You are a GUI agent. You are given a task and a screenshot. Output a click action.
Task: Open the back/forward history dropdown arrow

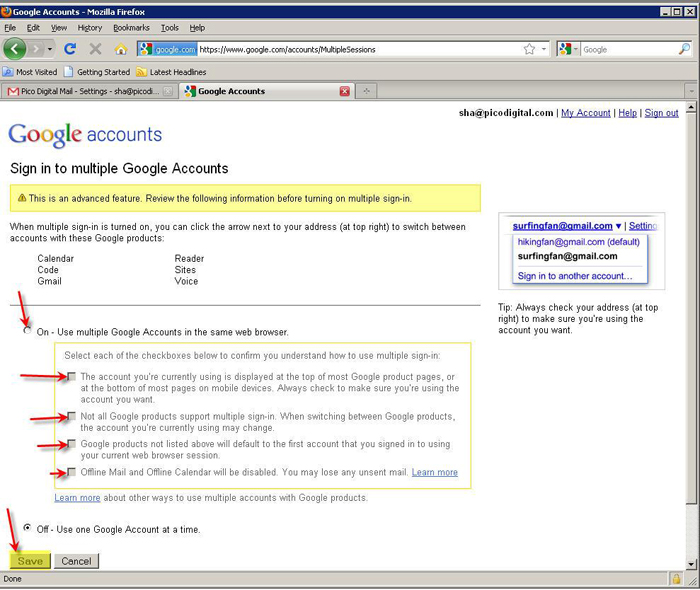click(x=50, y=49)
